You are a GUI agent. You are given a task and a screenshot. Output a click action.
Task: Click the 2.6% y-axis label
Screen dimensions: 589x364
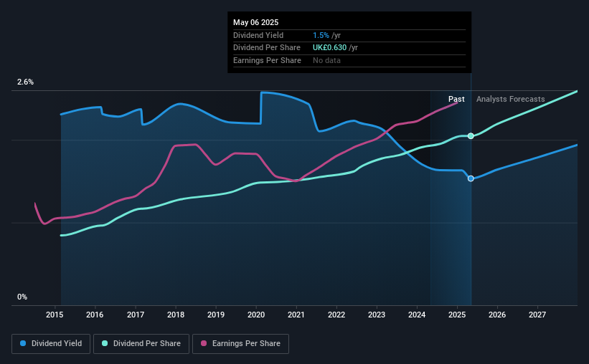25,82
